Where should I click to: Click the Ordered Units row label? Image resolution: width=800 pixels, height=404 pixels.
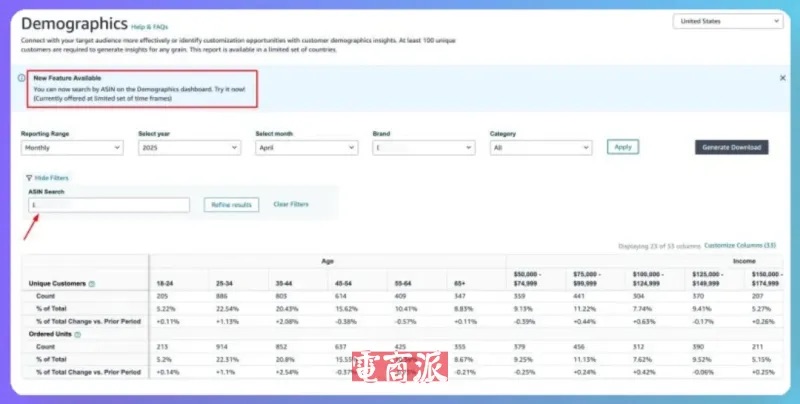[51, 335]
